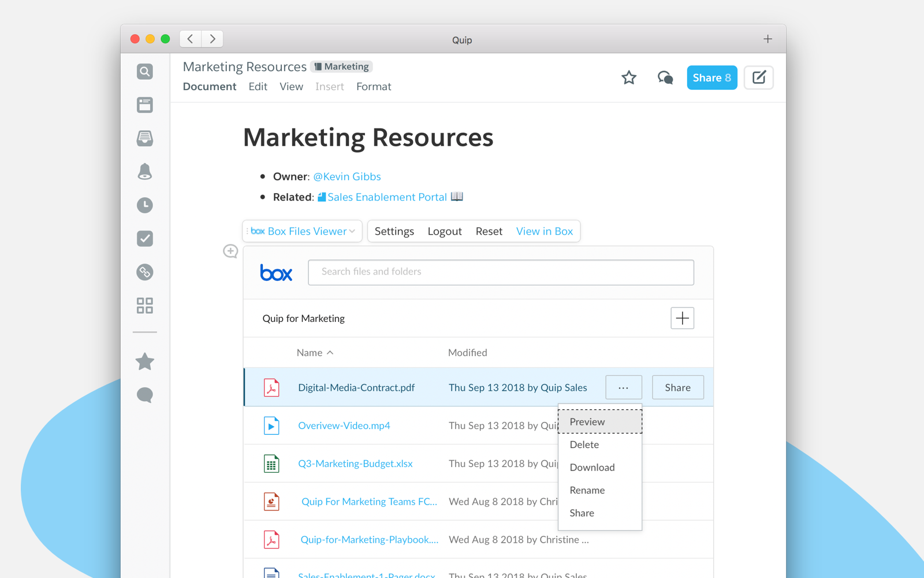Click the blue Share 8 button
Image resolution: width=924 pixels, height=578 pixels.
point(711,77)
